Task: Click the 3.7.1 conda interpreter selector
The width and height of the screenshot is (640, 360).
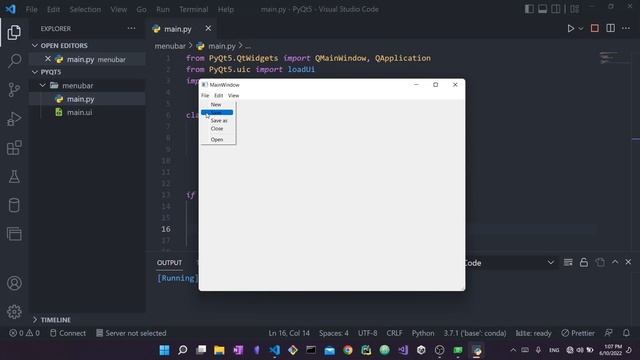Action: tap(475, 333)
